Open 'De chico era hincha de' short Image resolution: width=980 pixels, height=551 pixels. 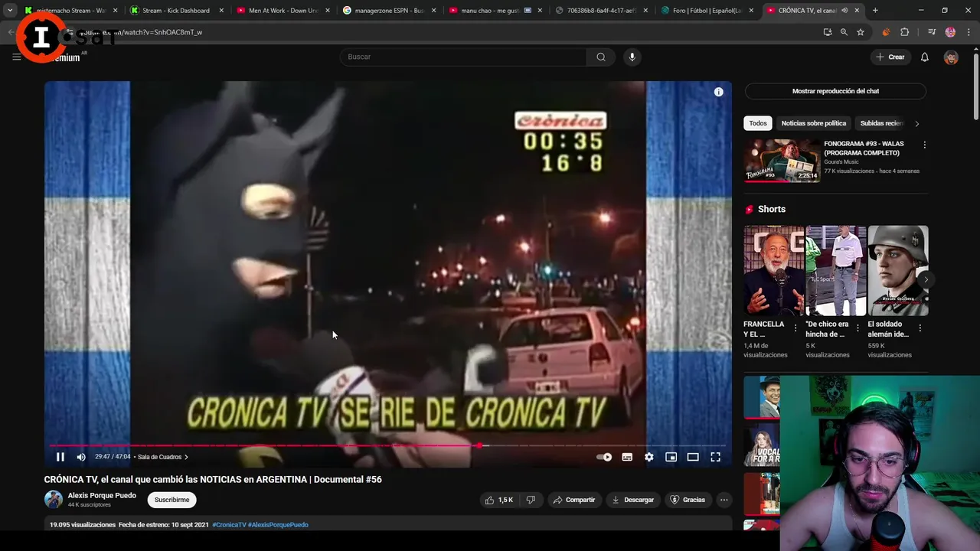836,271
